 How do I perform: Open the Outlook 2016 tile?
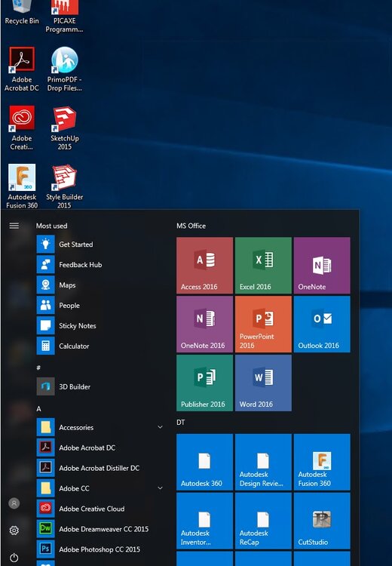click(322, 325)
